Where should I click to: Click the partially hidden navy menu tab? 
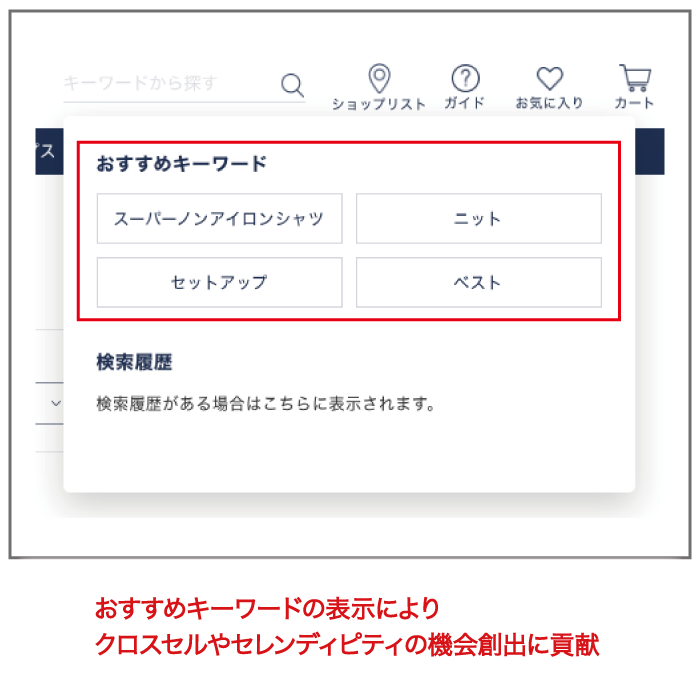[49, 151]
